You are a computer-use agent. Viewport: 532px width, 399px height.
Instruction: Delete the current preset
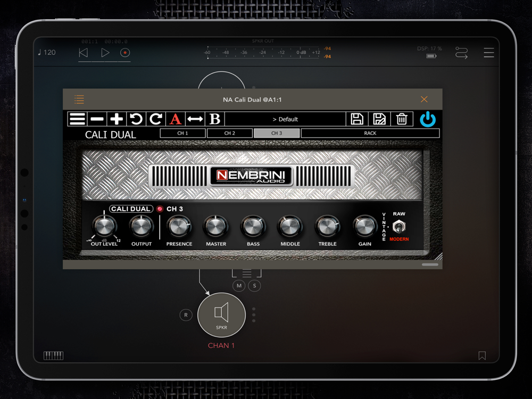pos(402,119)
